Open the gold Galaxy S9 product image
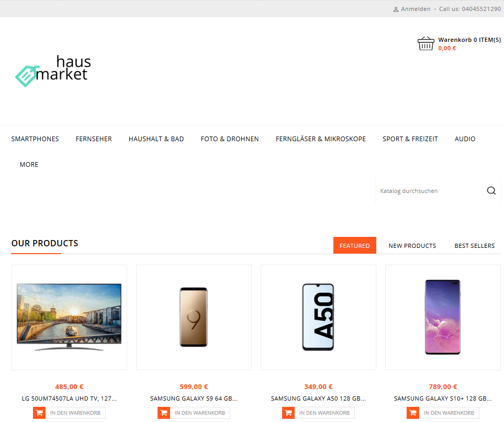Screen dimensions: 504x422 (194, 317)
